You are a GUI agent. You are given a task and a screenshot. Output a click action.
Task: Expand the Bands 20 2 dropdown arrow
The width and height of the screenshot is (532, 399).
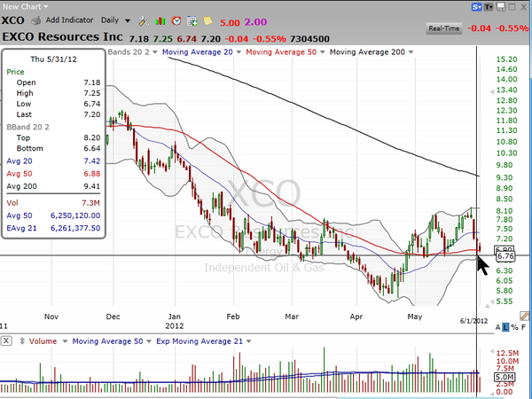point(154,52)
